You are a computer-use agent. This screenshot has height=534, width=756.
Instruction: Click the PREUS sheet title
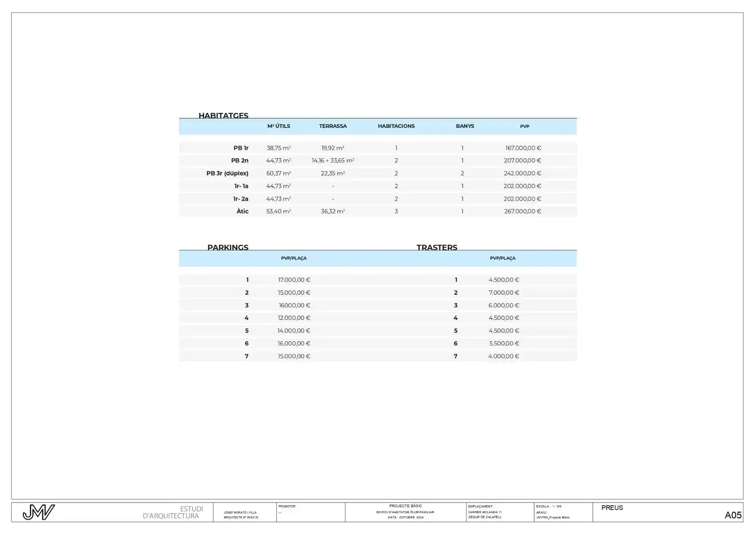[612, 508]
